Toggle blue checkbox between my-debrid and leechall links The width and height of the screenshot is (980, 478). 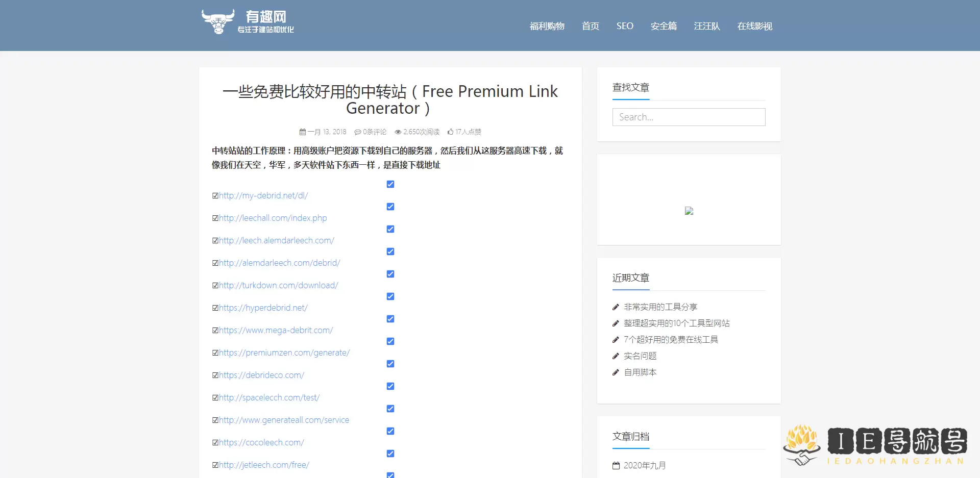390,207
